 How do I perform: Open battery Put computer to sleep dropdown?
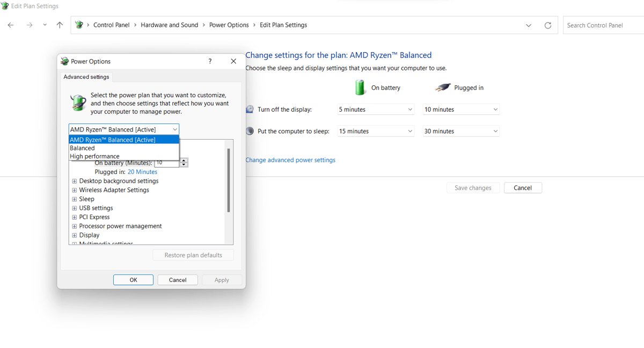click(x=376, y=131)
